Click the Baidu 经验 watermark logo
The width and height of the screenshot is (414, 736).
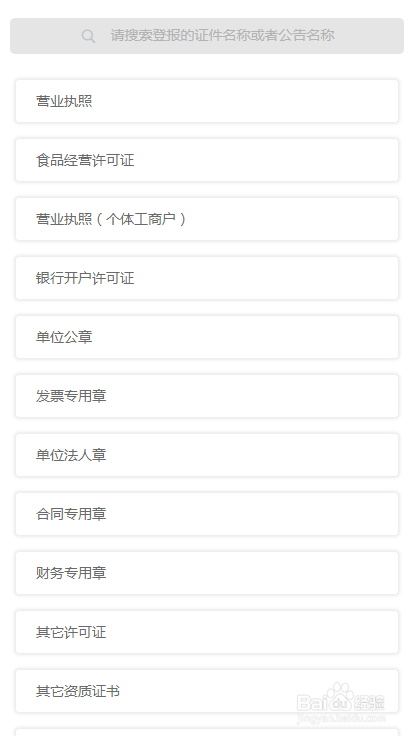341,702
